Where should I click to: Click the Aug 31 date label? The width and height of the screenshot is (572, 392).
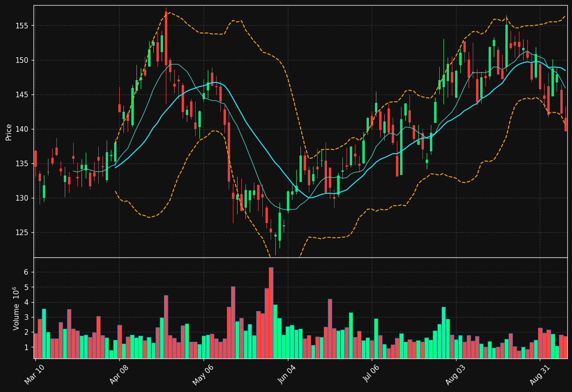(x=539, y=374)
